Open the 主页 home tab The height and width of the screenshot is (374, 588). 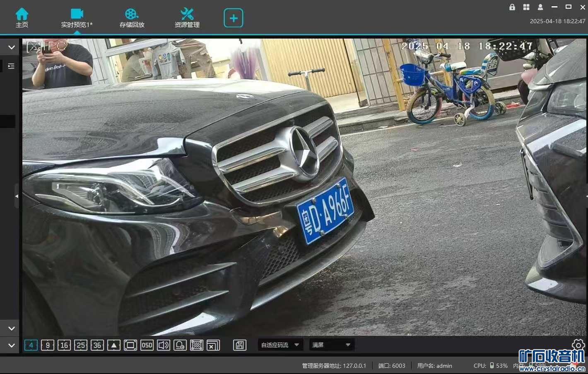click(22, 18)
